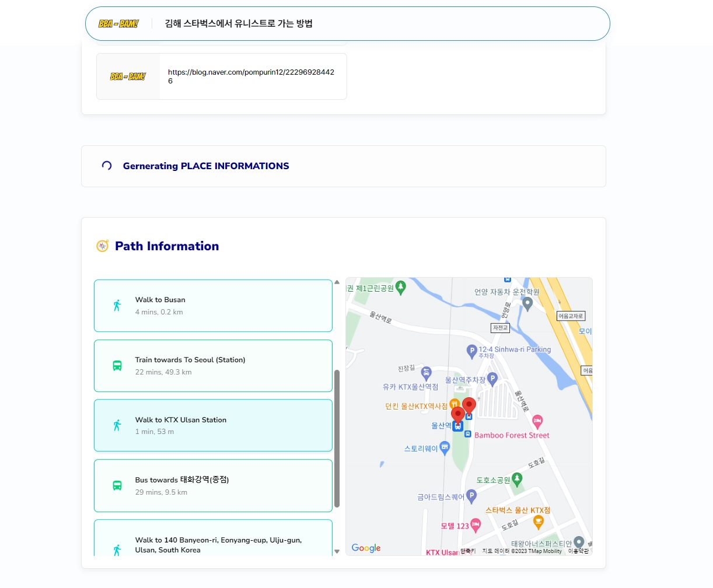
Task: Click the 모텔 123 lodging marker
Action: [476, 526]
